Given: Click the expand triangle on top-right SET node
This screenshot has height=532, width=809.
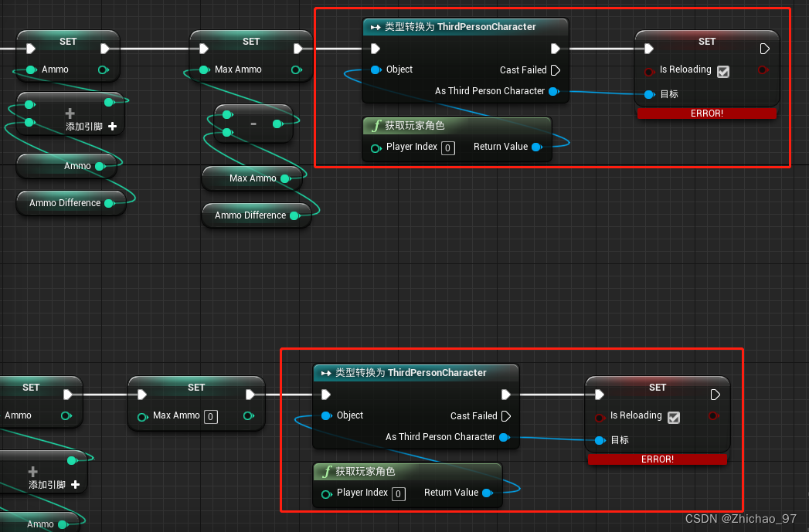Looking at the screenshot, I should (764, 48).
